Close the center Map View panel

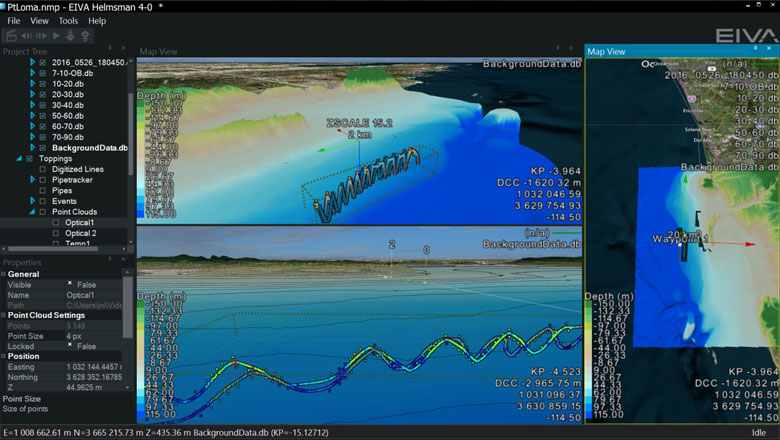tap(571, 48)
